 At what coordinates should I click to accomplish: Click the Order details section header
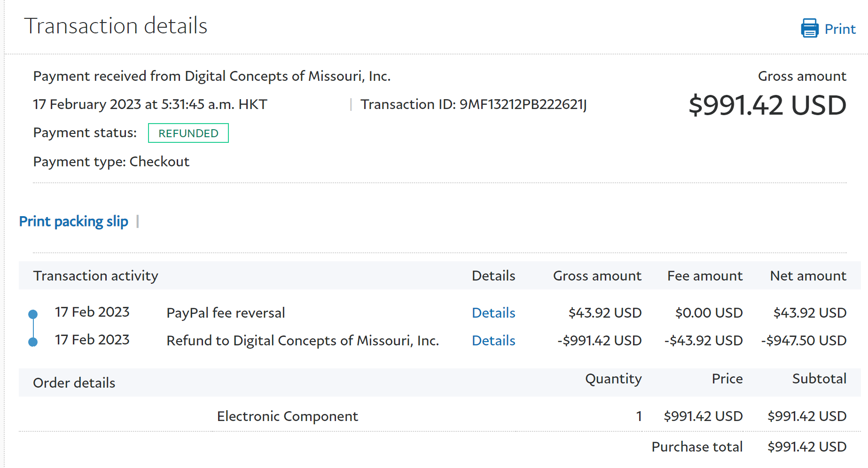[74, 383]
